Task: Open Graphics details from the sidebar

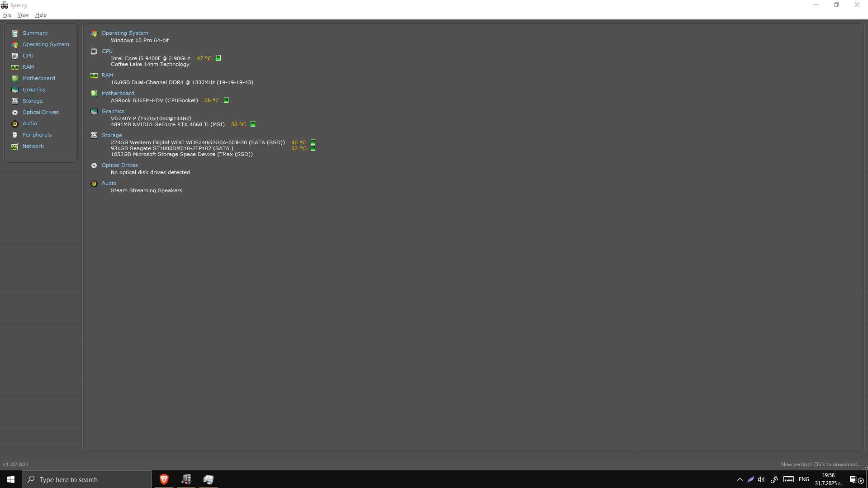Action: (x=34, y=90)
